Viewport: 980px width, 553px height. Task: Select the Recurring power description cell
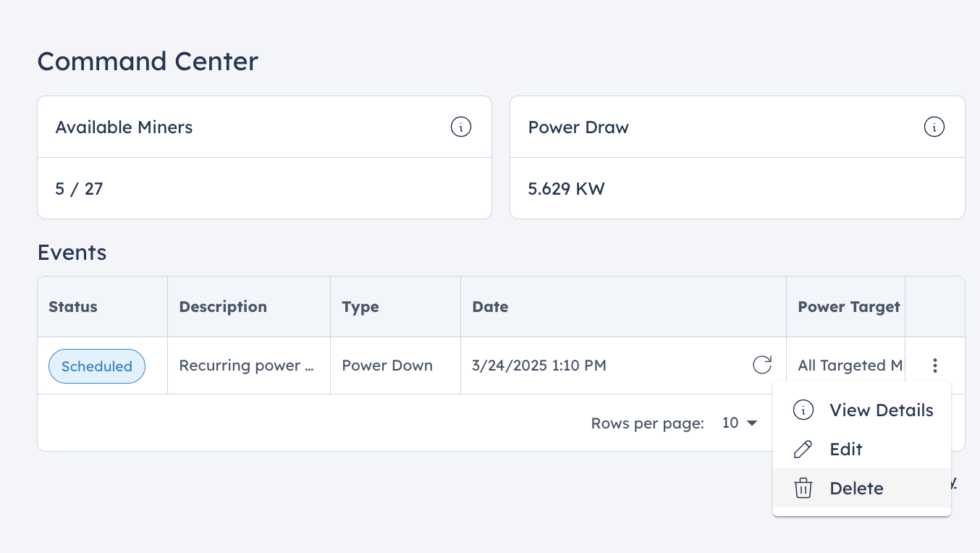coord(247,366)
